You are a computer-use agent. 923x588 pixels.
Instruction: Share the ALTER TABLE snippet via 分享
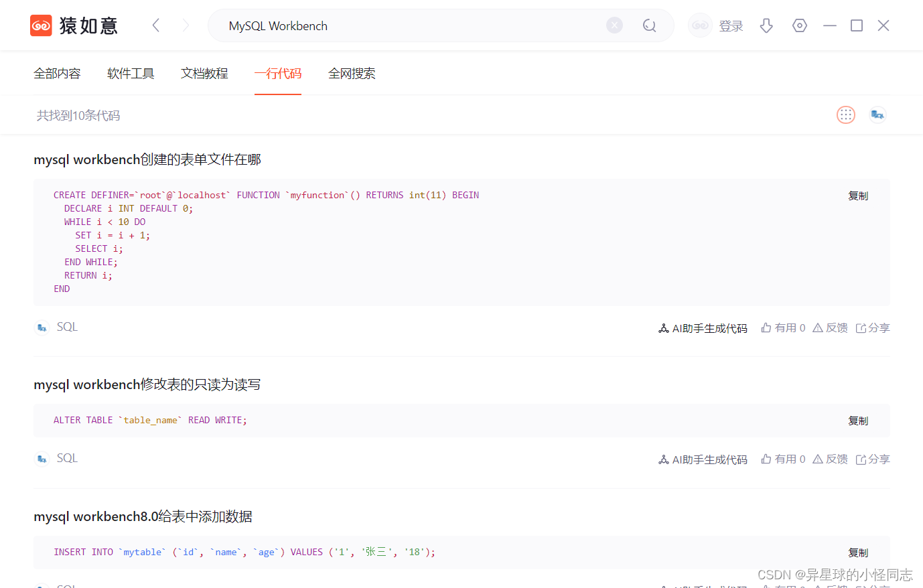pyautogui.click(x=873, y=459)
